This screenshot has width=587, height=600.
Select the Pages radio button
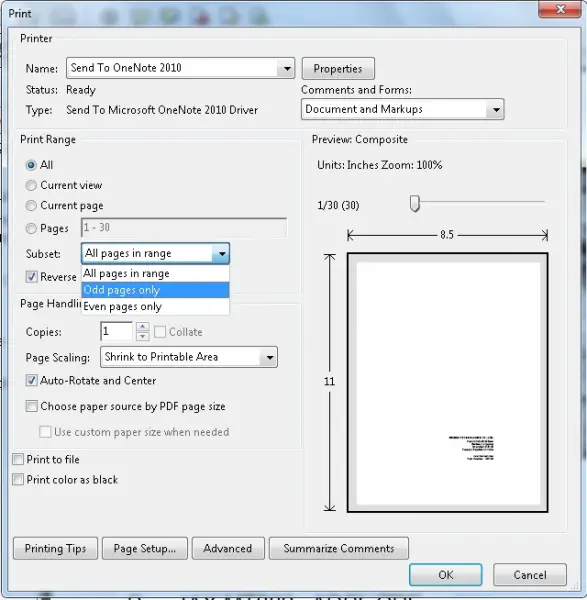pyautogui.click(x=31, y=228)
